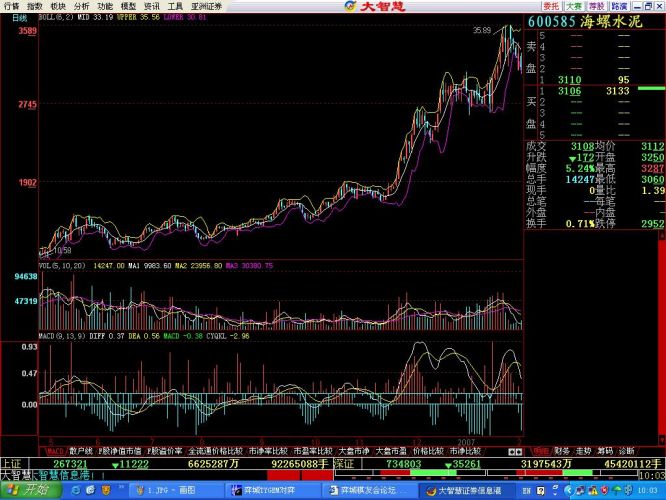Click the stock title 600585 海螺水泥
This screenshot has height=500, width=666.
pyautogui.click(x=585, y=22)
